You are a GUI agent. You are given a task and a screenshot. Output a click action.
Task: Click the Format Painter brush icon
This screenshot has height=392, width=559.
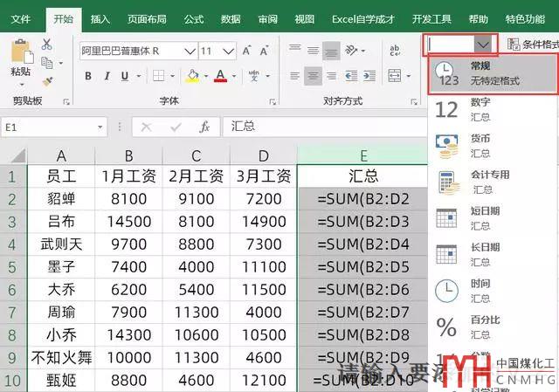(46, 81)
